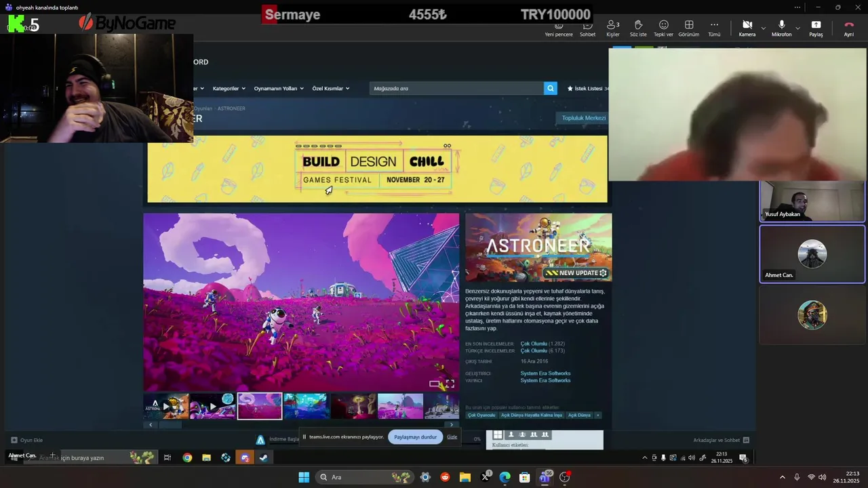Open the Windows Start menu
Viewport: 868px width, 488px height.
304,477
